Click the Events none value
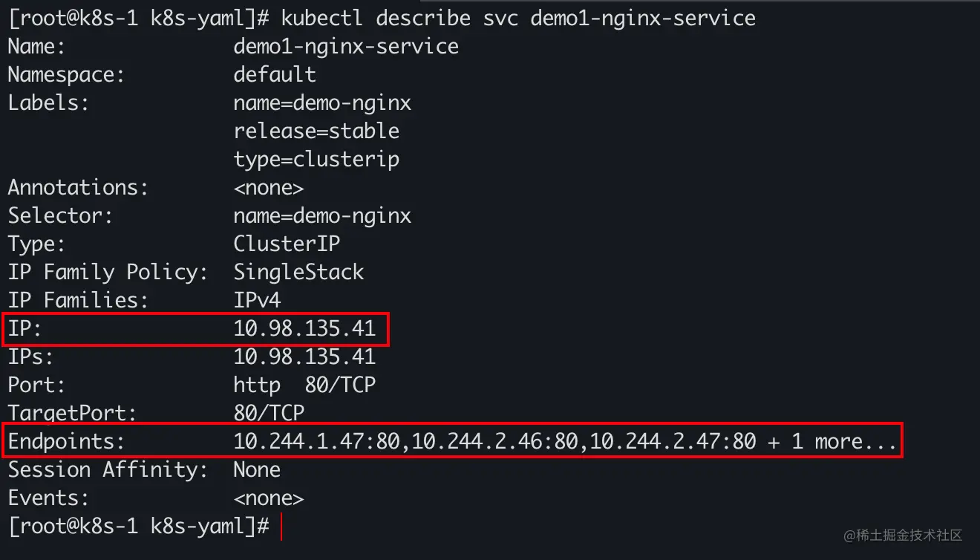The width and height of the screenshot is (980, 560). 269,498
